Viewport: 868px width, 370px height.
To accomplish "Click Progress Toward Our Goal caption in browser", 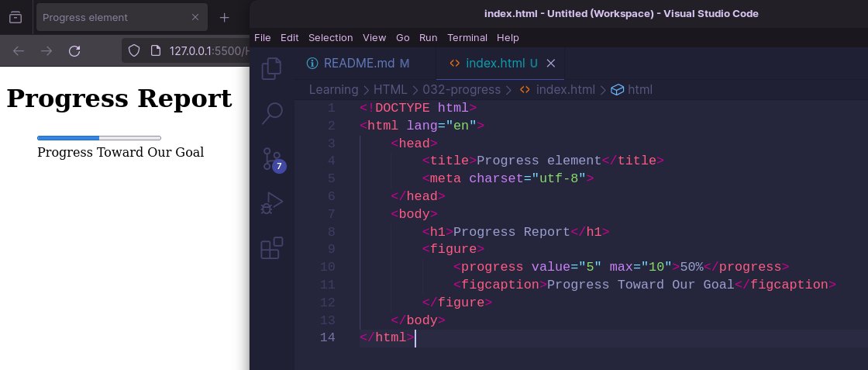I will [x=121, y=152].
